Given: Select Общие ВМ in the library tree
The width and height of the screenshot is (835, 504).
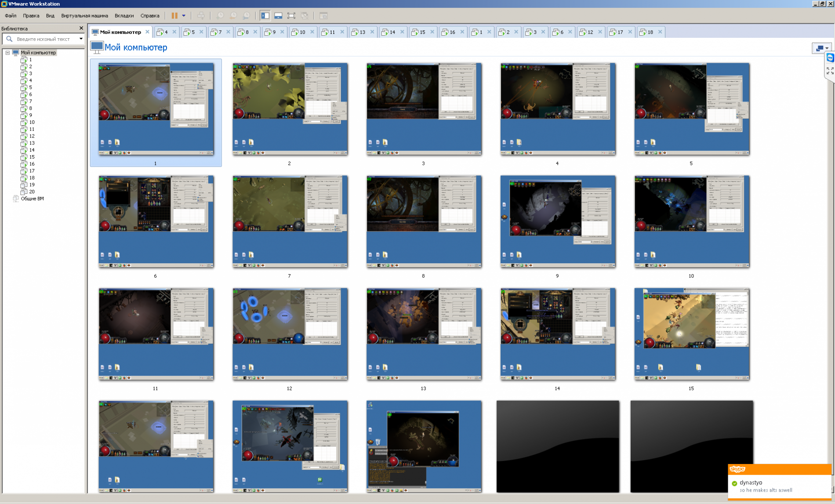Looking at the screenshot, I should [32, 199].
